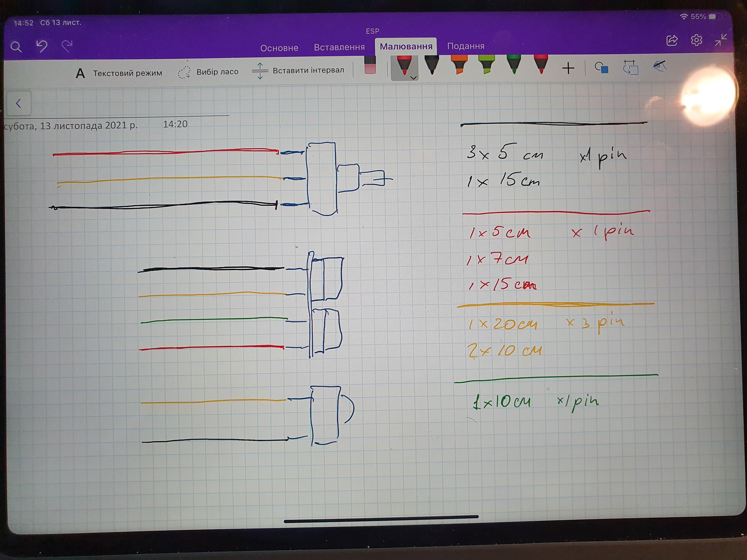Switch to the Подання tab
Viewport: 747px width, 560px height.
point(465,46)
